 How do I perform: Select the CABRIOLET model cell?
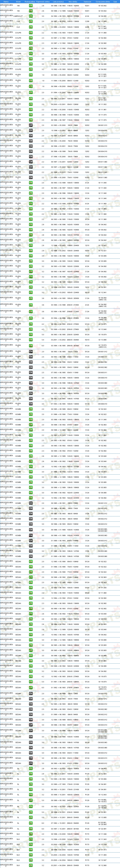18,16
